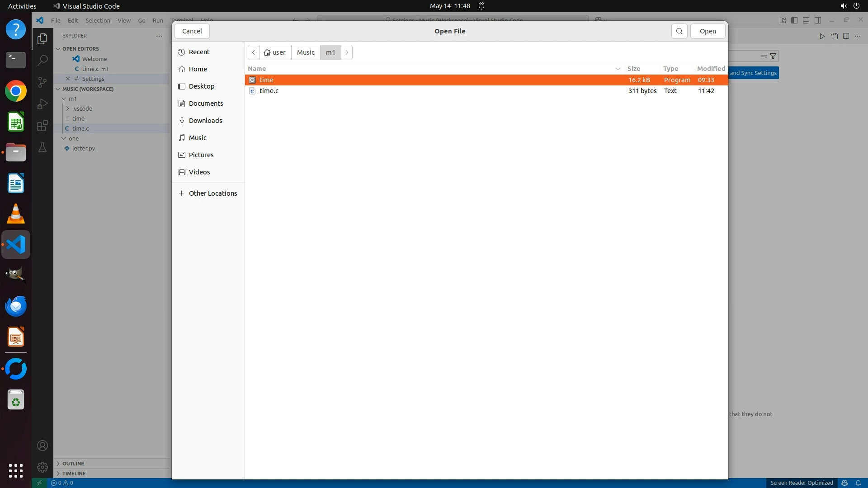Click the Manage gear icon
Image resolution: width=868 pixels, height=488 pixels.
(x=42, y=467)
